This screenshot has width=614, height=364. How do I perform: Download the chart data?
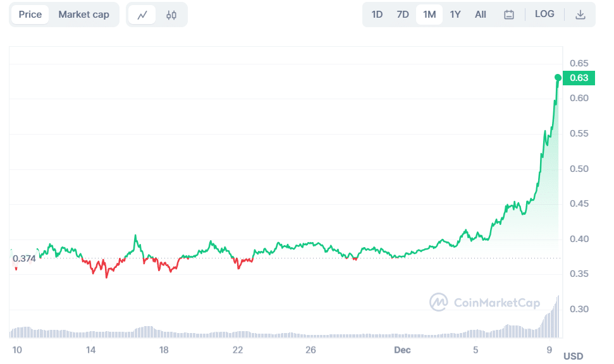pyautogui.click(x=580, y=15)
